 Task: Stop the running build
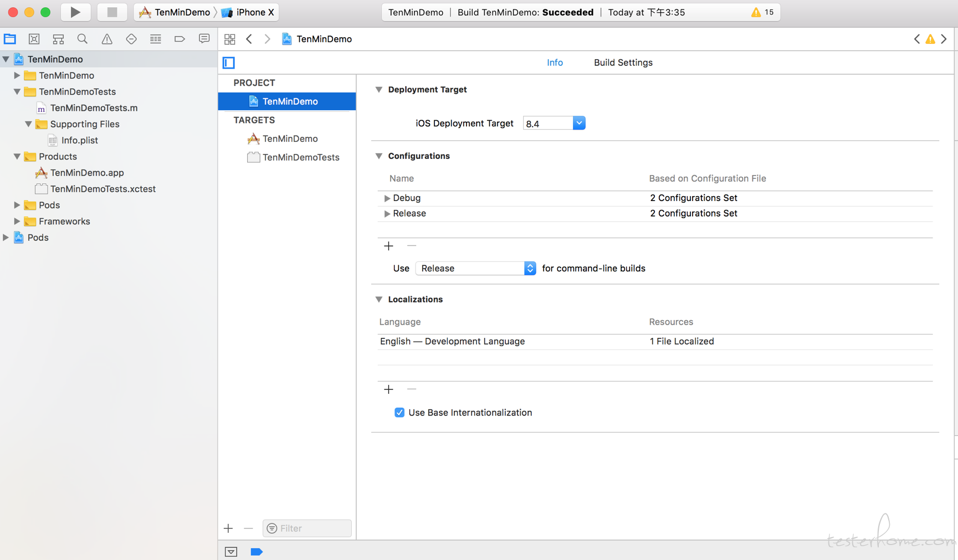click(112, 12)
